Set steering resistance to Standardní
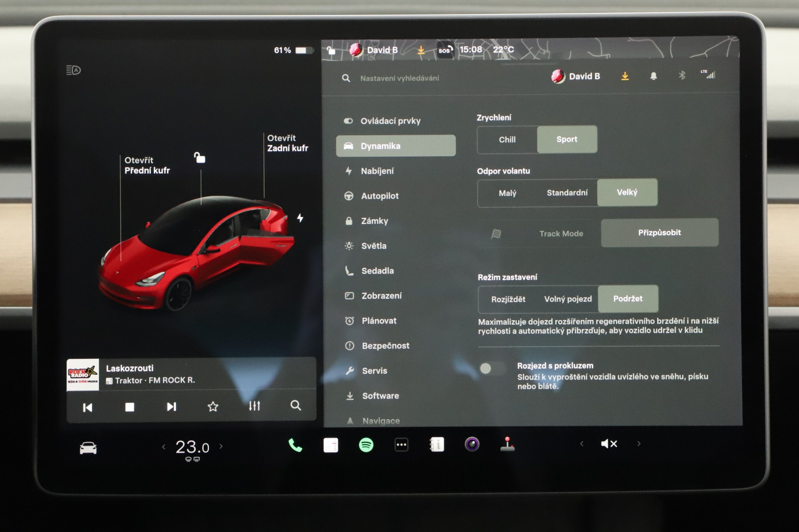 point(567,193)
